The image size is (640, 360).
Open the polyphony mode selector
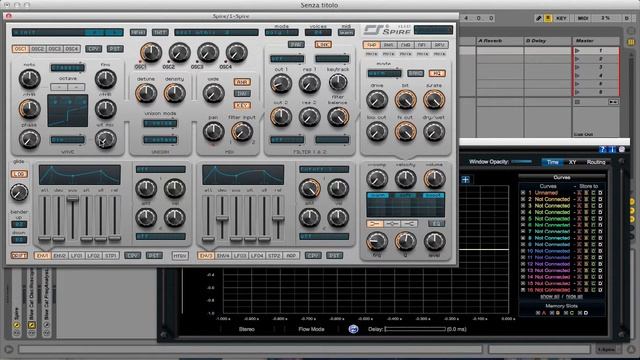282,32
